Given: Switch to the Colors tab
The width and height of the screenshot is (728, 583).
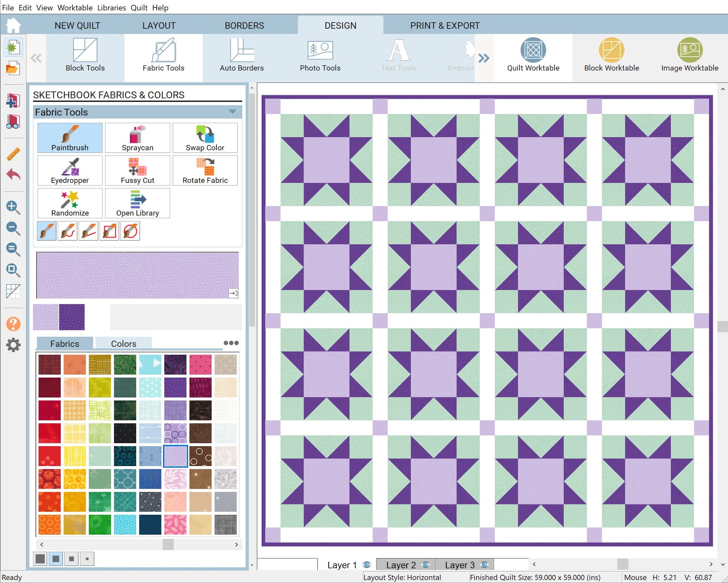Looking at the screenshot, I should [123, 343].
